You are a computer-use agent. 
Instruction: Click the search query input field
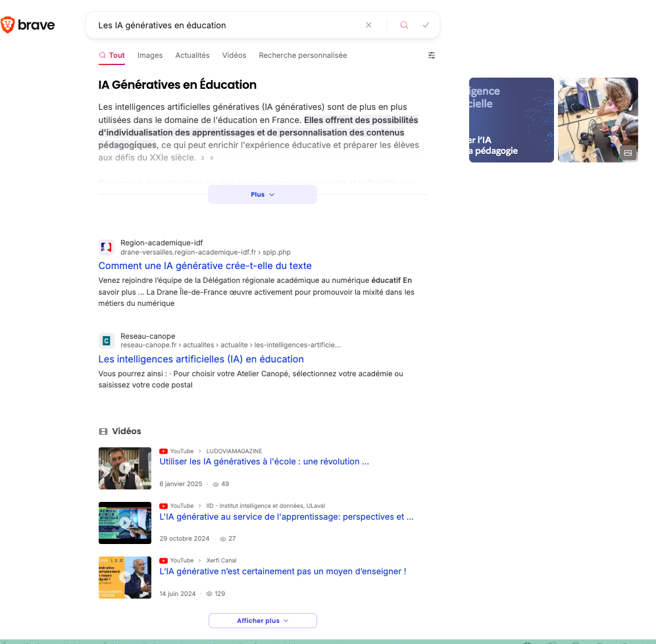(x=224, y=26)
